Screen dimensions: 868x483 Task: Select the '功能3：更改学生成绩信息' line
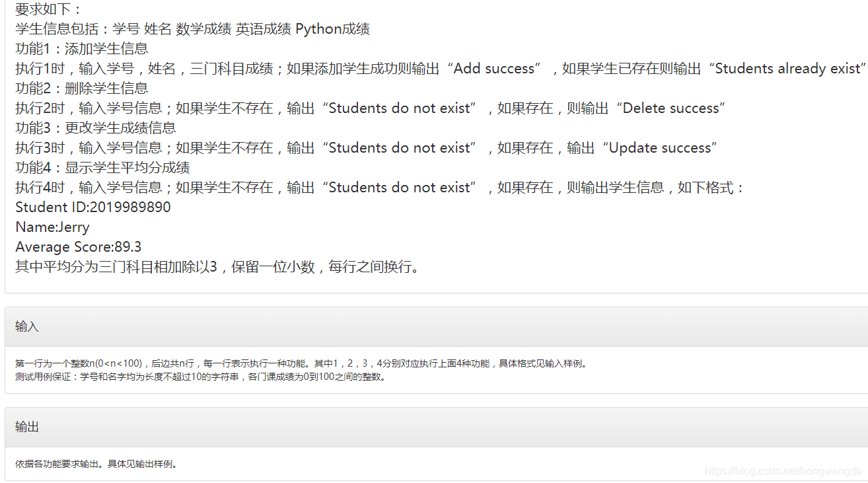tap(96, 128)
